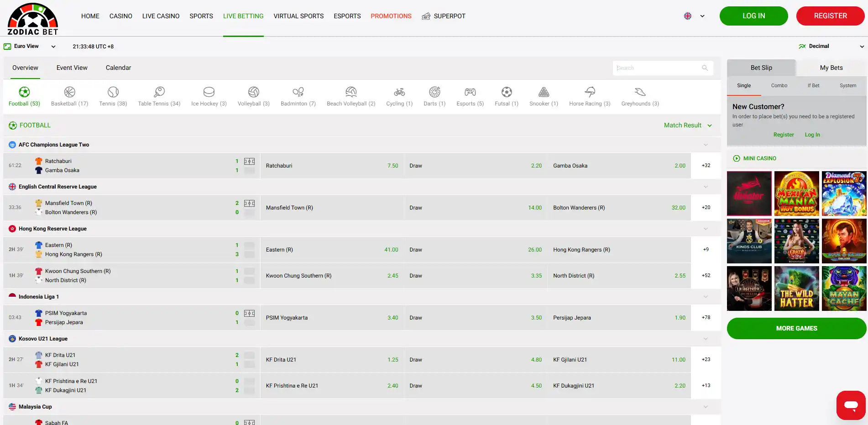Viewport: 868px width, 425px height.
Task: Bet on Ratchaburi at odds 7.50
Action: (x=332, y=166)
